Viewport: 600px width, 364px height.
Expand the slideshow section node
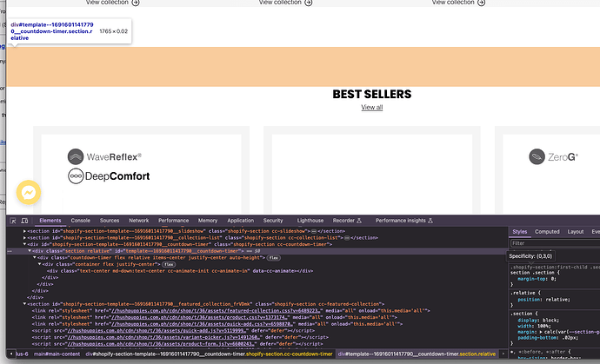coord(24,231)
